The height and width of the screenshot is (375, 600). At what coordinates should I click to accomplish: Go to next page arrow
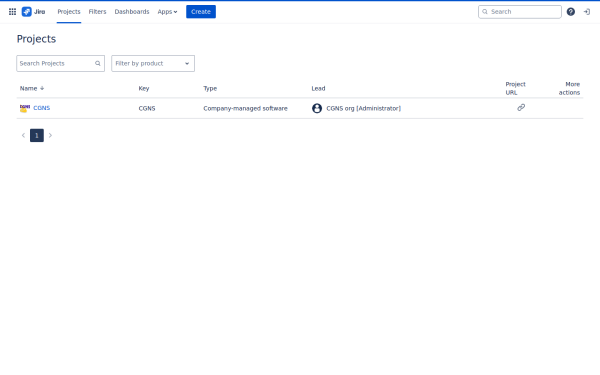[x=50, y=135]
